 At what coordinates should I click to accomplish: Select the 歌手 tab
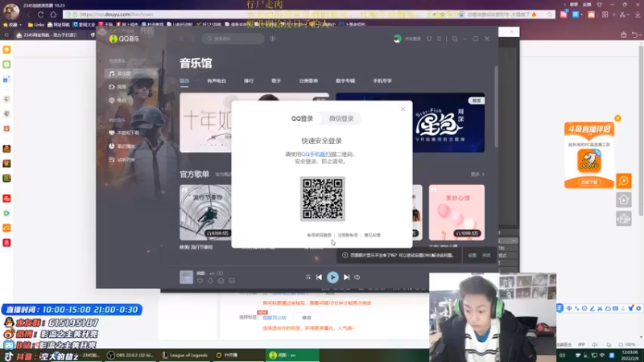click(x=276, y=81)
